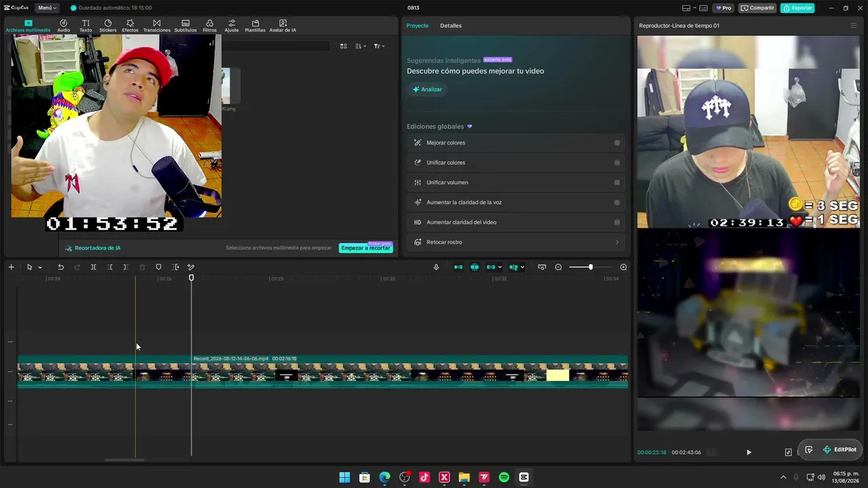Open Microsoft Edge from the taskbar

pos(384,477)
